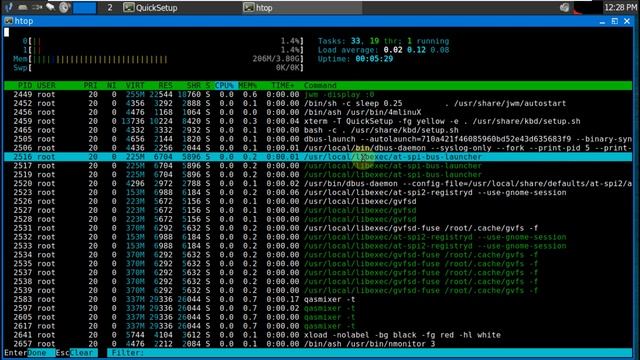The width and height of the screenshot is (640, 360).
Task: Click the third launcher icon in the taskbar tray
Action: pos(37,7)
